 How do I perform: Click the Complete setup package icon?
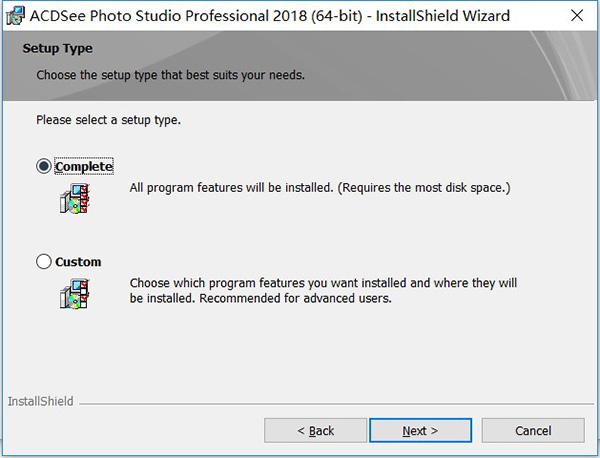pos(75,198)
